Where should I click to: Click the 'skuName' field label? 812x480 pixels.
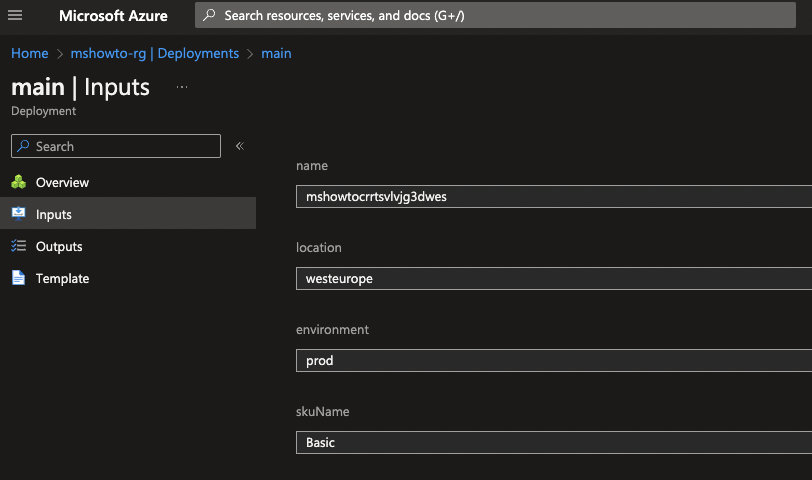pyautogui.click(x=322, y=411)
